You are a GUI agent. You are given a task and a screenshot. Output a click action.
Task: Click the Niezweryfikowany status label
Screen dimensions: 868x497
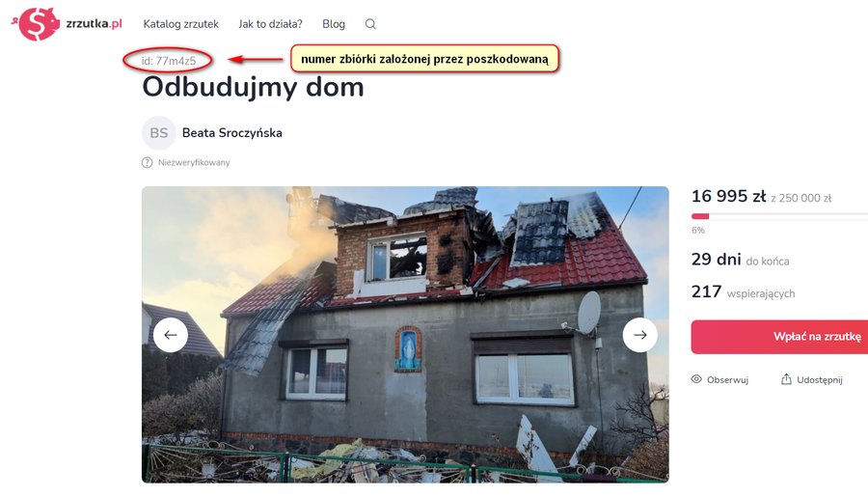[194, 162]
